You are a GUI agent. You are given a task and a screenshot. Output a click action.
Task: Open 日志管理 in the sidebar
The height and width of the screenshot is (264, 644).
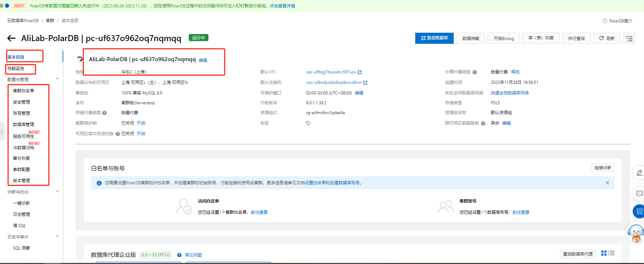pyautogui.click(x=21, y=214)
